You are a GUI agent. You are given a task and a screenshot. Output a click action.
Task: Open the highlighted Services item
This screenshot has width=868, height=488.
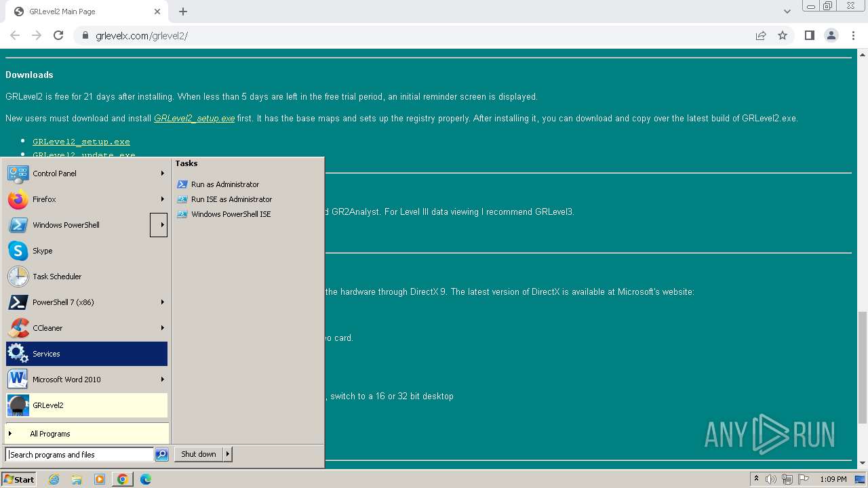[86, 354]
